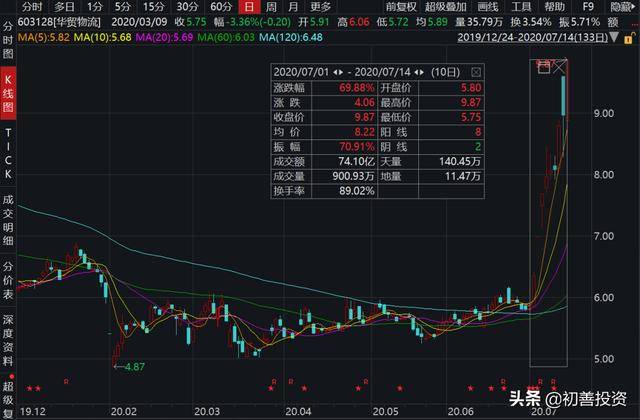
Task: Switch to 月 monthly K-line
Action: click(293, 7)
